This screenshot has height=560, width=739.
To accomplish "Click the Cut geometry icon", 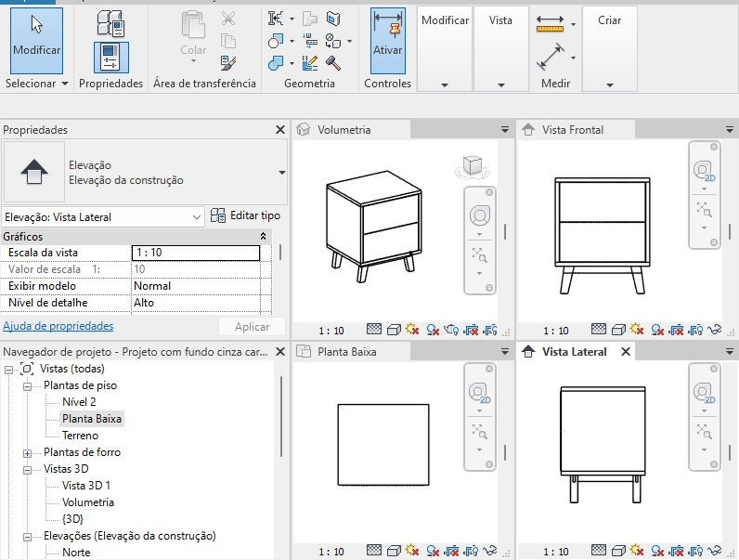I will [276, 41].
